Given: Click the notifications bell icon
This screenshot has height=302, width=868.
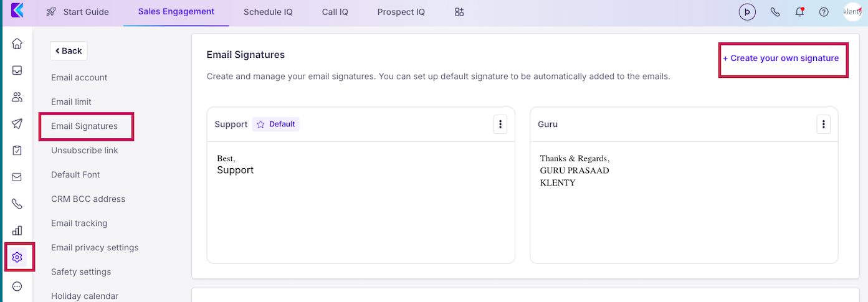Looking at the screenshot, I should point(799,12).
